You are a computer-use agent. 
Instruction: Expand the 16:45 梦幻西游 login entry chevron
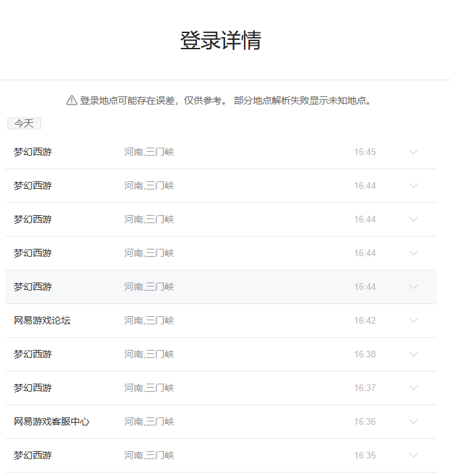click(413, 152)
